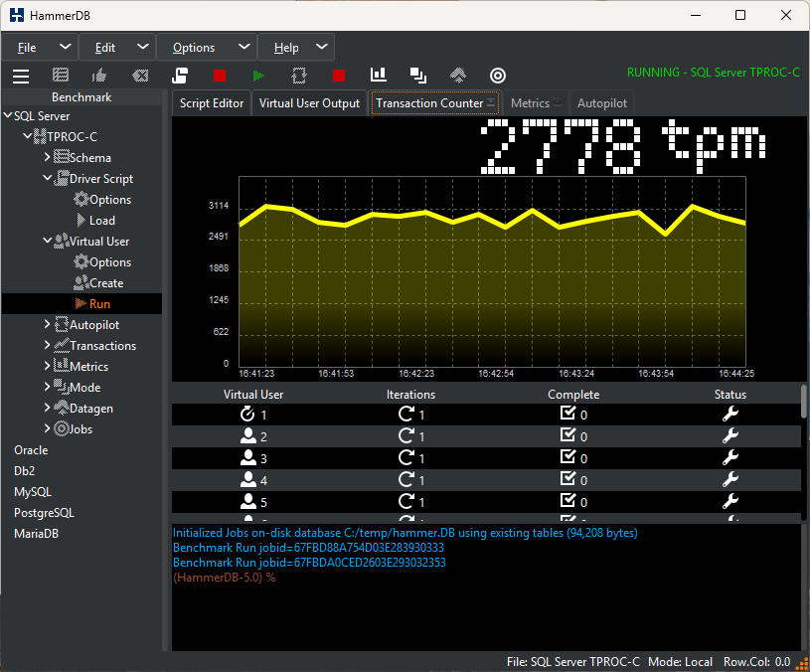Viewport: 810px width, 672px height.
Task: Click the wrench status icon for Virtual User 5
Action: [729, 501]
